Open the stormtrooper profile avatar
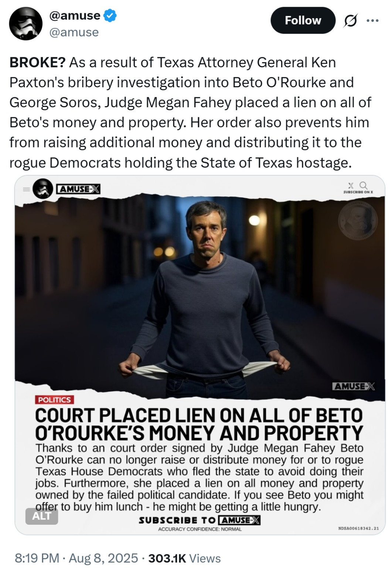This screenshot has width=392, height=568. (x=25, y=23)
